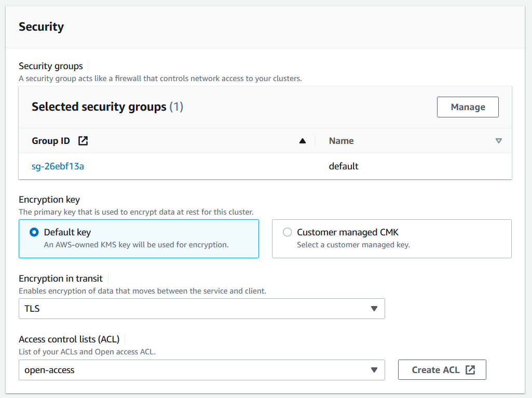Viewport: 532px width, 398px height.
Task: Open the Encryption in transit TLS dropdown
Action: 201,309
